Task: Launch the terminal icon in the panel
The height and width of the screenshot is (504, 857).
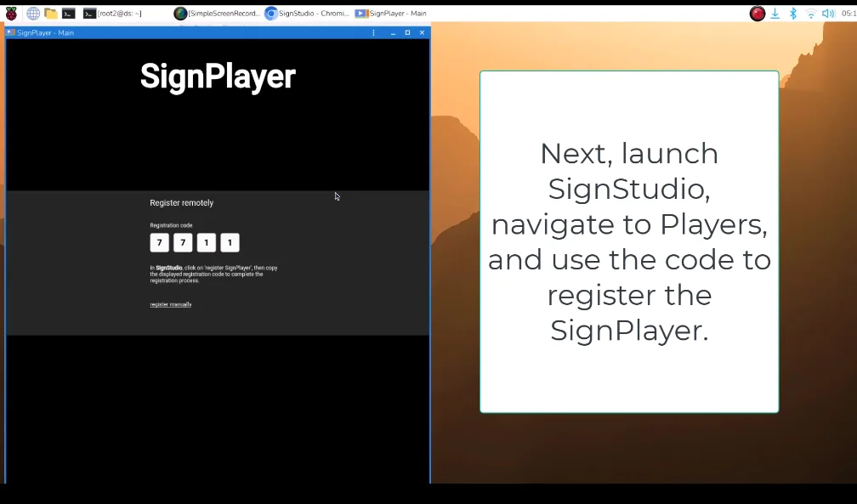Action: [x=68, y=14]
